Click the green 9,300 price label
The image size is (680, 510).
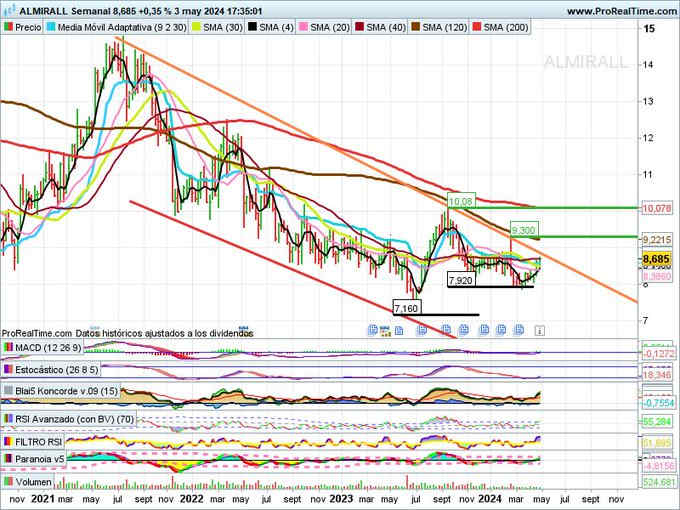pyautogui.click(x=523, y=230)
